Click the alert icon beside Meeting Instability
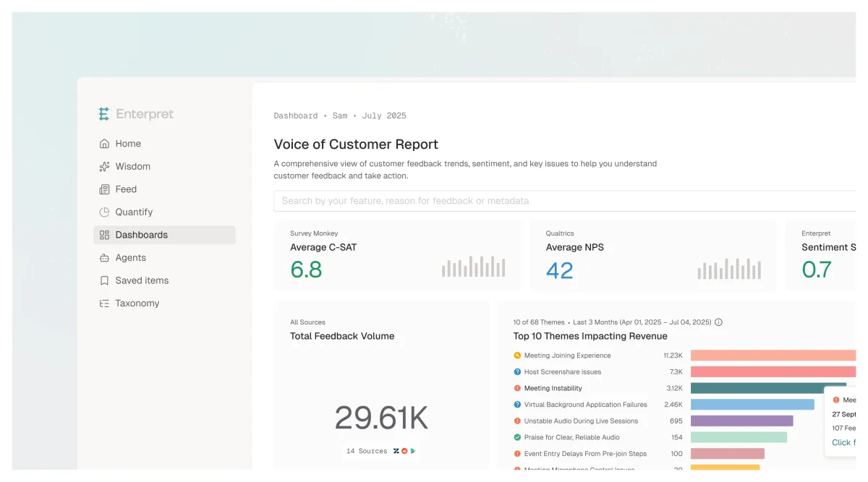Image resolution: width=868 pixels, height=482 pixels. [516, 388]
